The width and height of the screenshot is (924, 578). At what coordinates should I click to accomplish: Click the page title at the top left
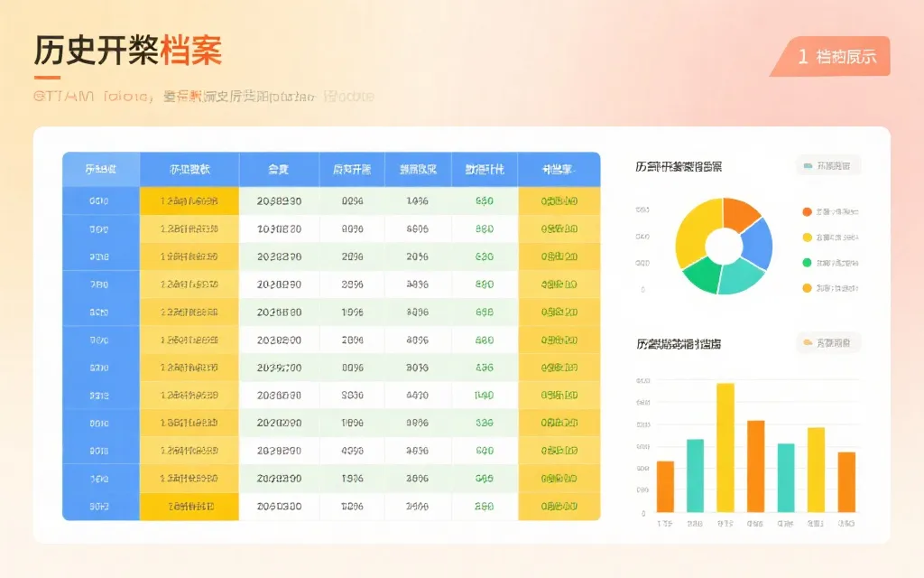pos(126,50)
